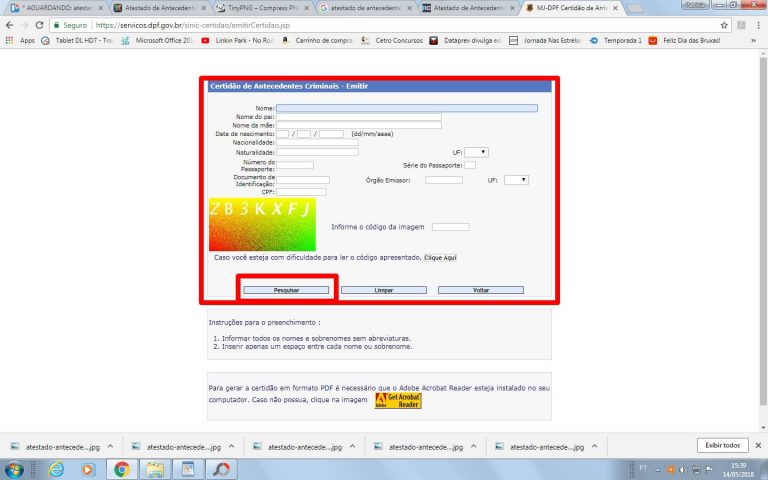Close the downloads bar
The height and width of the screenshot is (480, 768).
click(757, 445)
